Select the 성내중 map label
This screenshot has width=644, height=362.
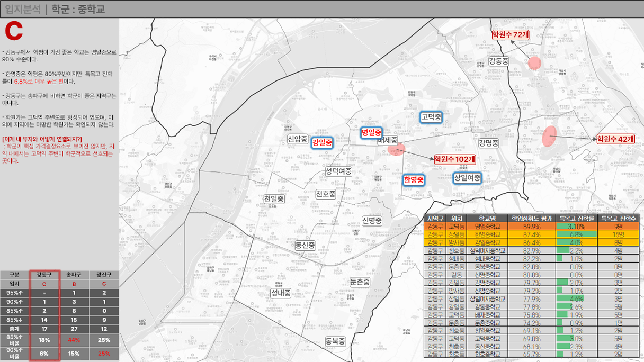[281, 293]
